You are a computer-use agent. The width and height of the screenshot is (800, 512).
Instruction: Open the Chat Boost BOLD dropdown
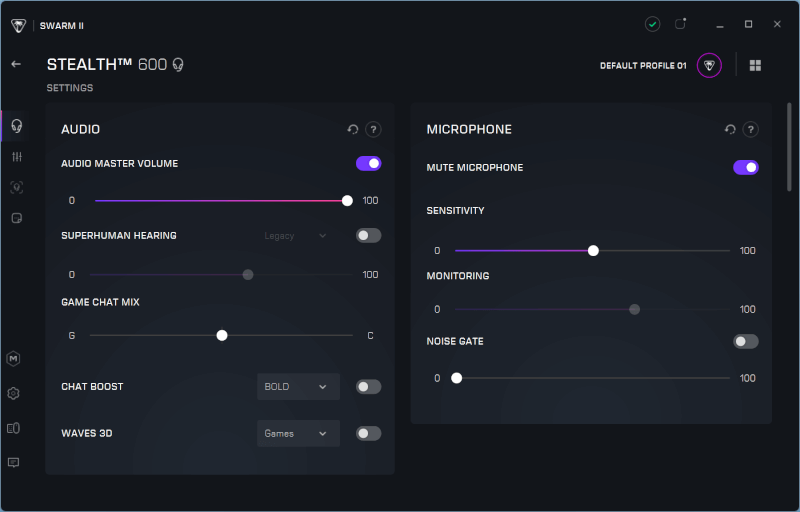298,387
